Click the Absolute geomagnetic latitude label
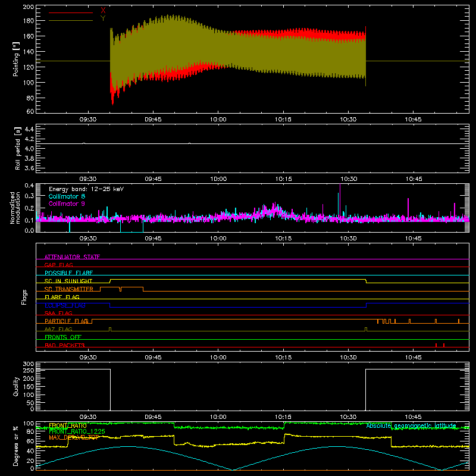476x476 pixels. point(411,425)
